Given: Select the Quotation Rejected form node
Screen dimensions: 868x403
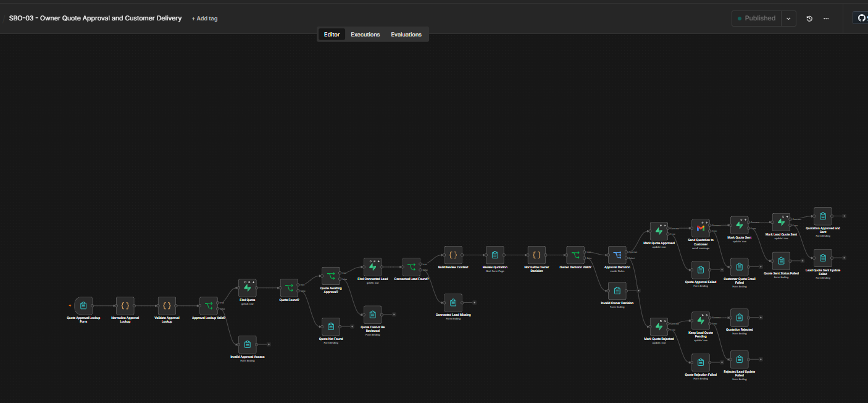Looking at the screenshot, I should coord(740,318).
